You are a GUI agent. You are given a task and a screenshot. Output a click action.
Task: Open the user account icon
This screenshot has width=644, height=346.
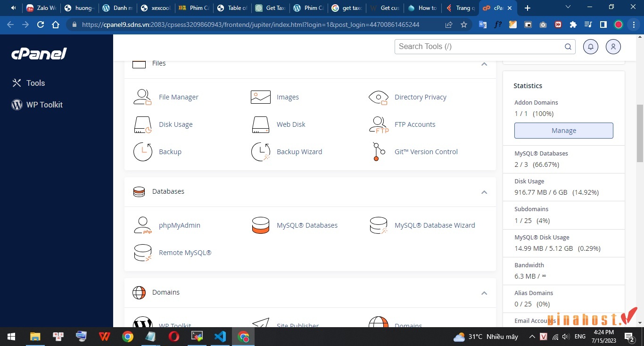pos(613,47)
